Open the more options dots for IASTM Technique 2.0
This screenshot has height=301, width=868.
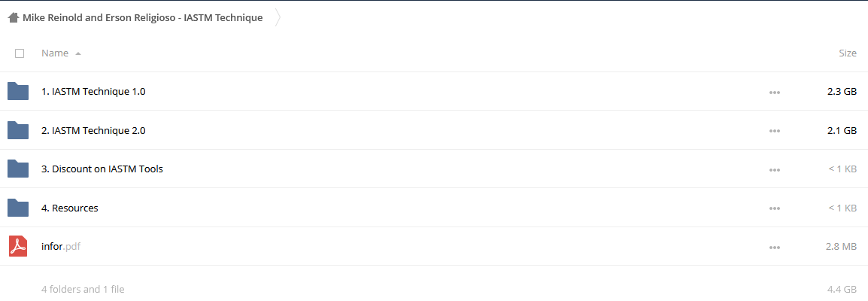click(775, 131)
